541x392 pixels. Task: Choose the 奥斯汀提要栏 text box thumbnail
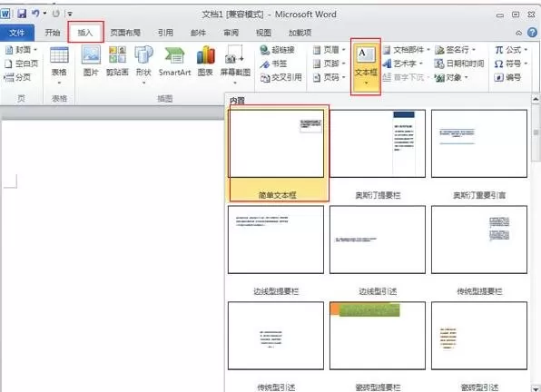pyautogui.click(x=378, y=143)
